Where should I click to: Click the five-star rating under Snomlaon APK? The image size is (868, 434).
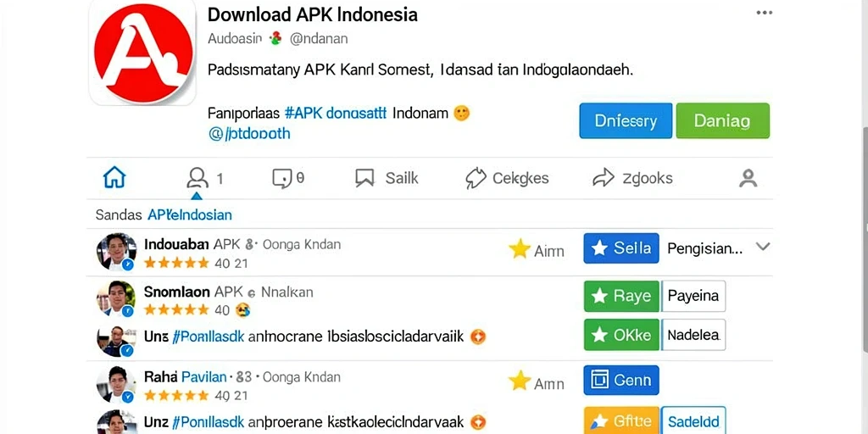click(176, 310)
